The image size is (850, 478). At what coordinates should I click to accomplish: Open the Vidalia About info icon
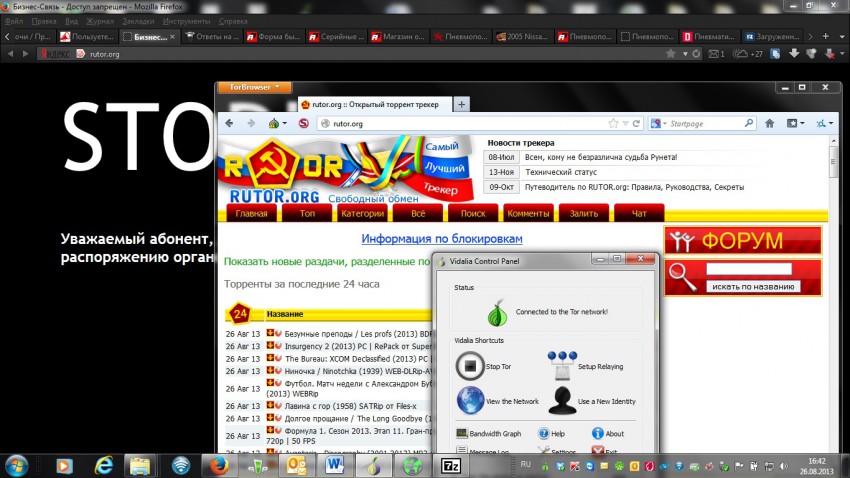click(597, 434)
